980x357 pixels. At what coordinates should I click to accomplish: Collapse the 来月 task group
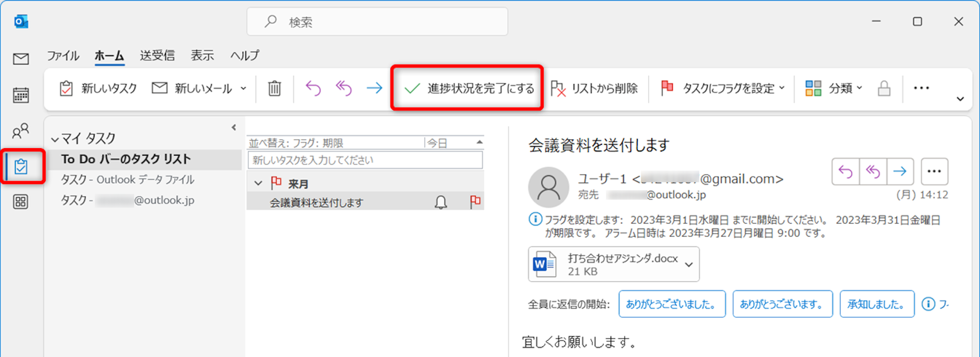[x=258, y=184]
